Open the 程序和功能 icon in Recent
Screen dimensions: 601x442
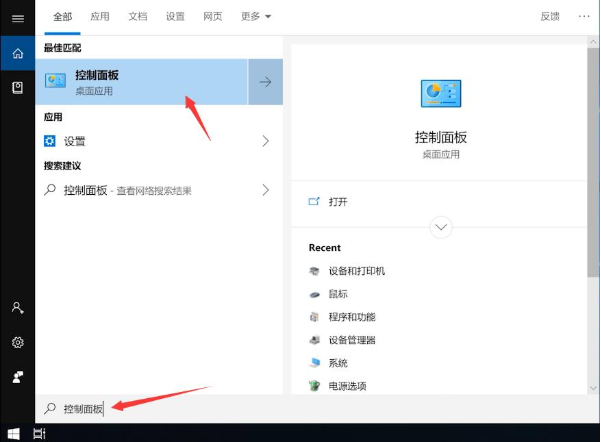(314, 317)
